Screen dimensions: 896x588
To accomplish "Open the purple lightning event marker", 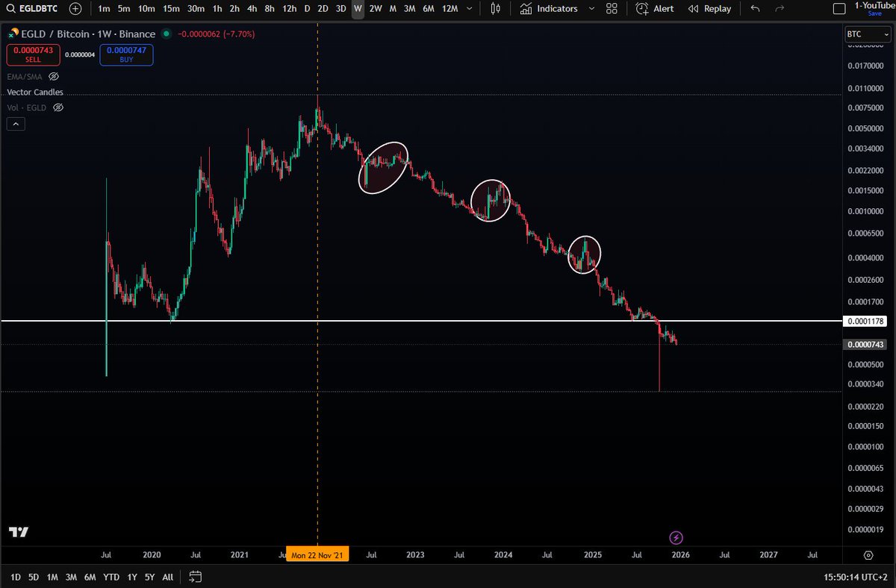I will click(676, 537).
